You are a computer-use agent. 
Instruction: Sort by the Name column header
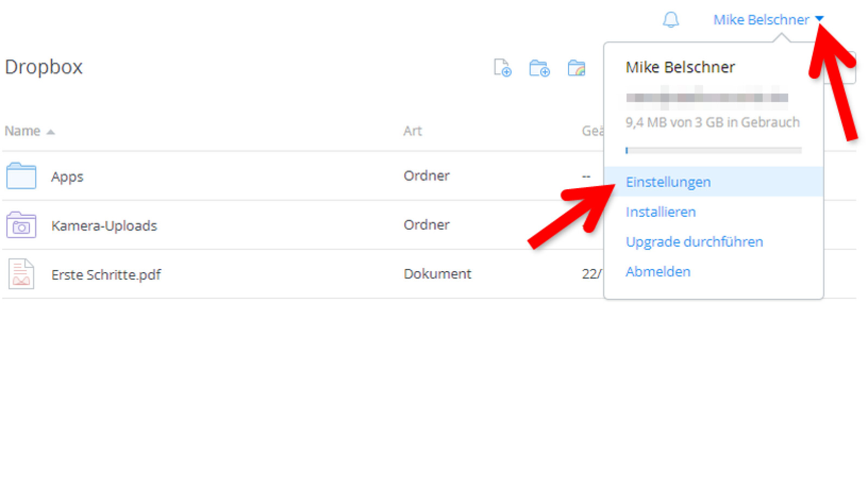coord(22,131)
